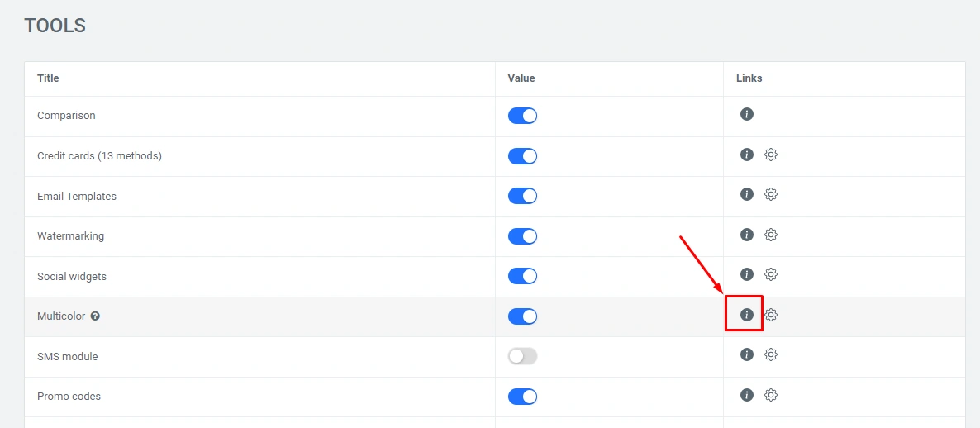Open Email Templates settings gear

coord(771,194)
